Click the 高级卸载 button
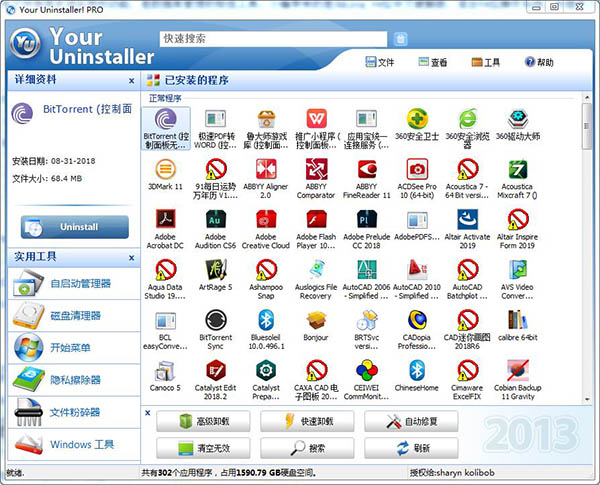 tap(203, 421)
